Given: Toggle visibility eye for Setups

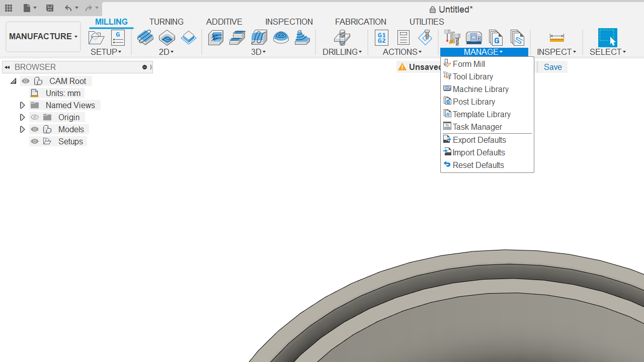Looking at the screenshot, I should 35,141.
